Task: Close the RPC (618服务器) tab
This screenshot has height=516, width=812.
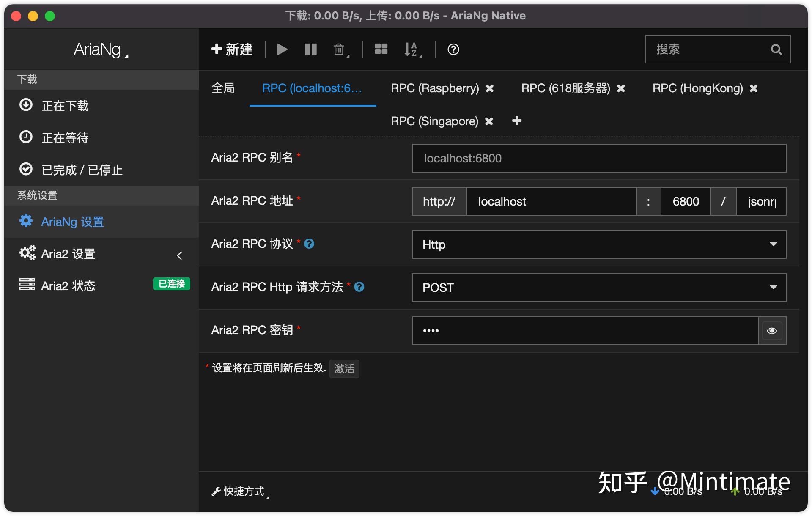Action: 621,88
